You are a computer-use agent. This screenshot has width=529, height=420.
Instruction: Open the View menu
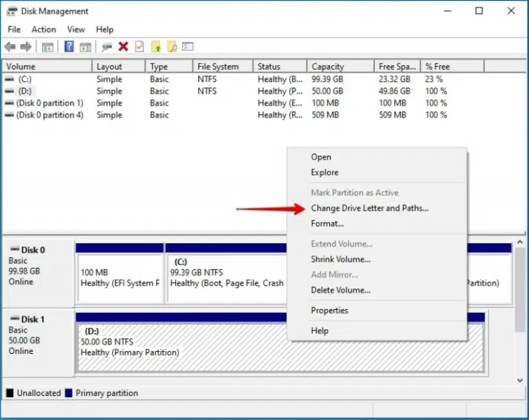[x=76, y=30]
